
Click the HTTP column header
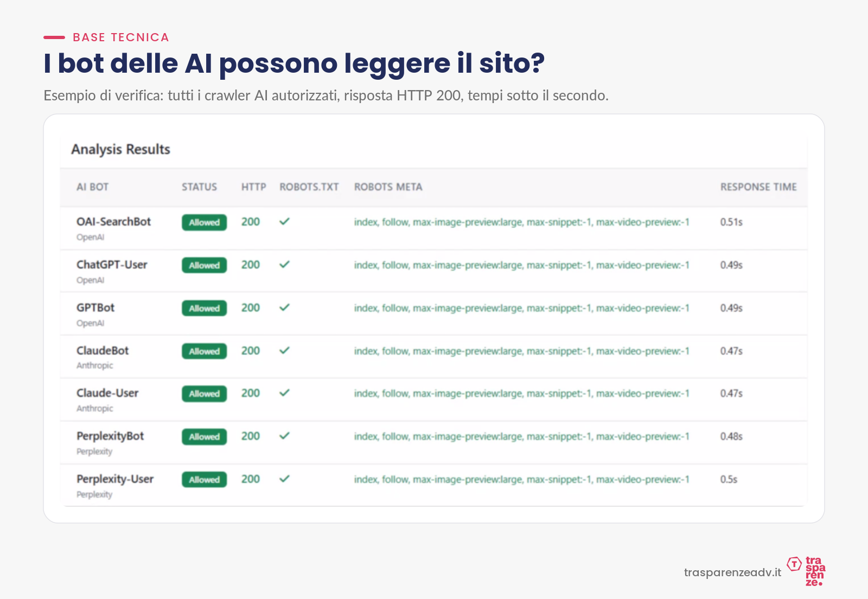click(x=253, y=187)
